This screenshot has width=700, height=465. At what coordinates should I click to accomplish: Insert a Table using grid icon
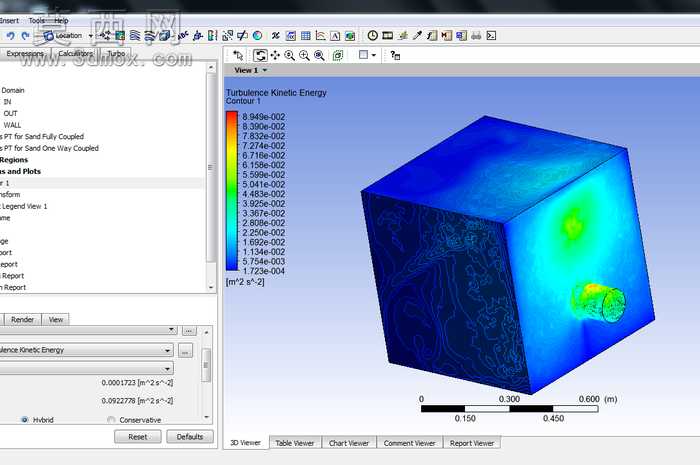306,36
